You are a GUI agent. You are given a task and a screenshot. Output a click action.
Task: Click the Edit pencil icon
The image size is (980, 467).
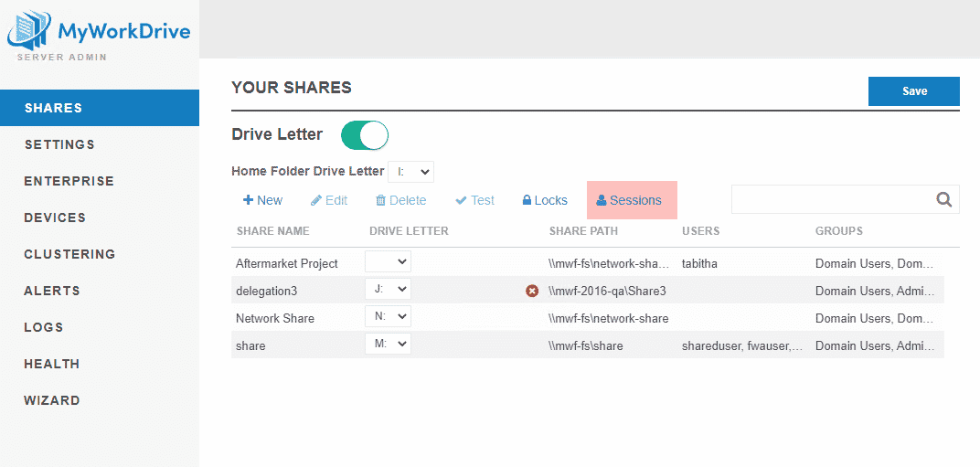pos(316,200)
